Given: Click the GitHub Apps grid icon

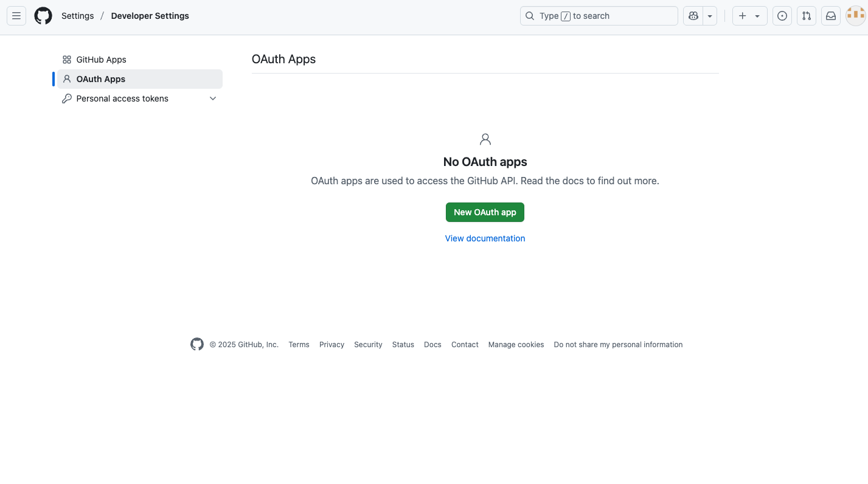Looking at the screenshot, I should 67,60.
